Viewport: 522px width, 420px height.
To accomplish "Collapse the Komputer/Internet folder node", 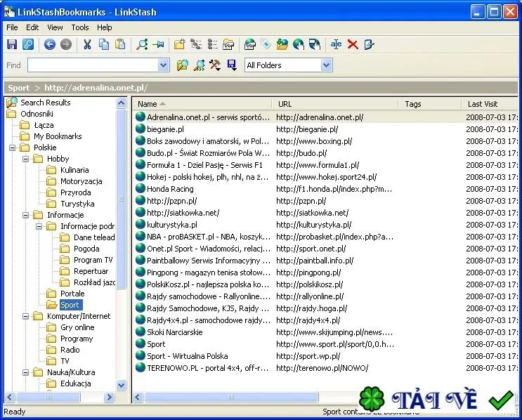I will pos(25,316).
